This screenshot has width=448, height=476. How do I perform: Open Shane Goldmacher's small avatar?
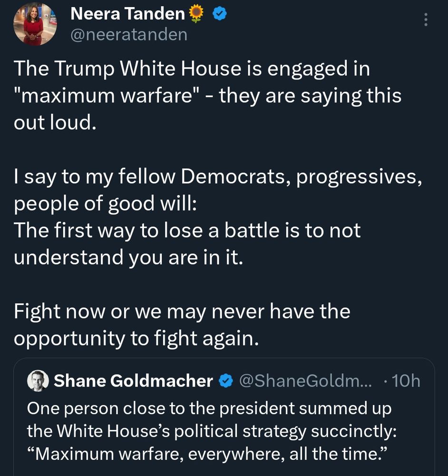[38, 380]
